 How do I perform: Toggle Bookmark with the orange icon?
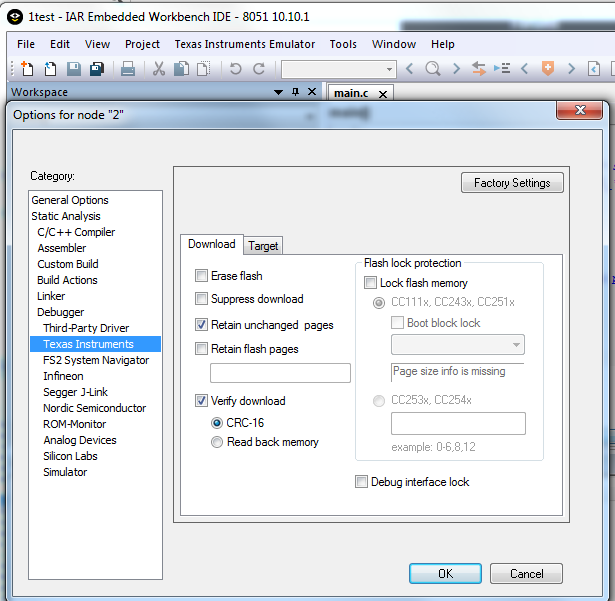[x=548, y=69]
